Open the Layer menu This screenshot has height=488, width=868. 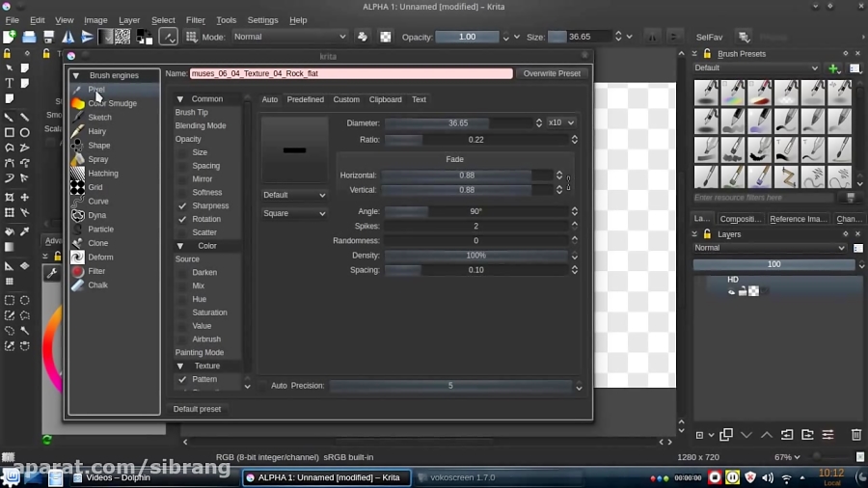(x=129, y=20)
